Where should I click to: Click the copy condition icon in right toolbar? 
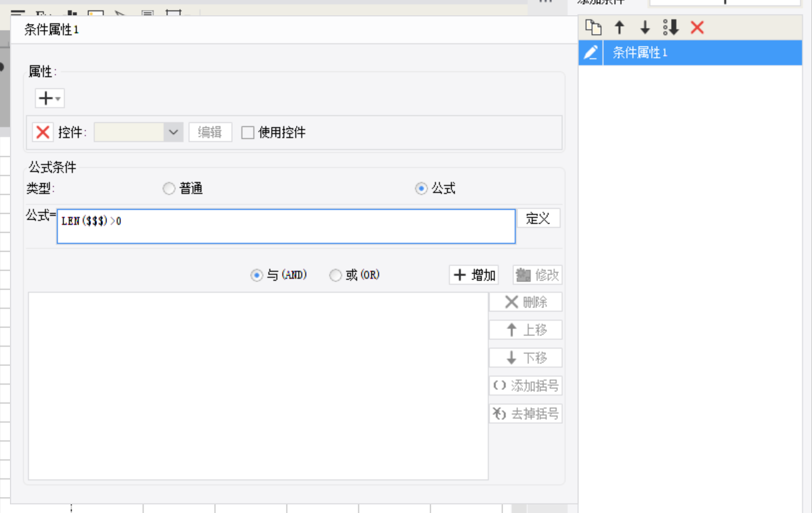tap(593, 27)
